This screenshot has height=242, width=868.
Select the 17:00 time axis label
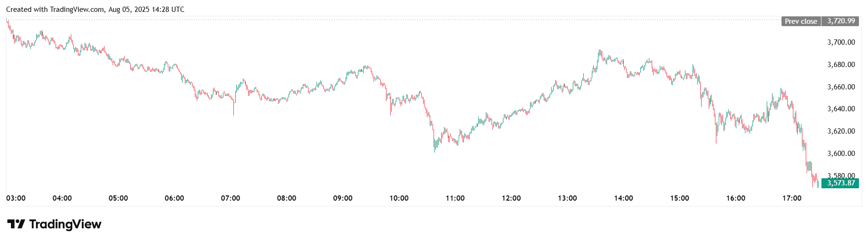pos(791,198)
